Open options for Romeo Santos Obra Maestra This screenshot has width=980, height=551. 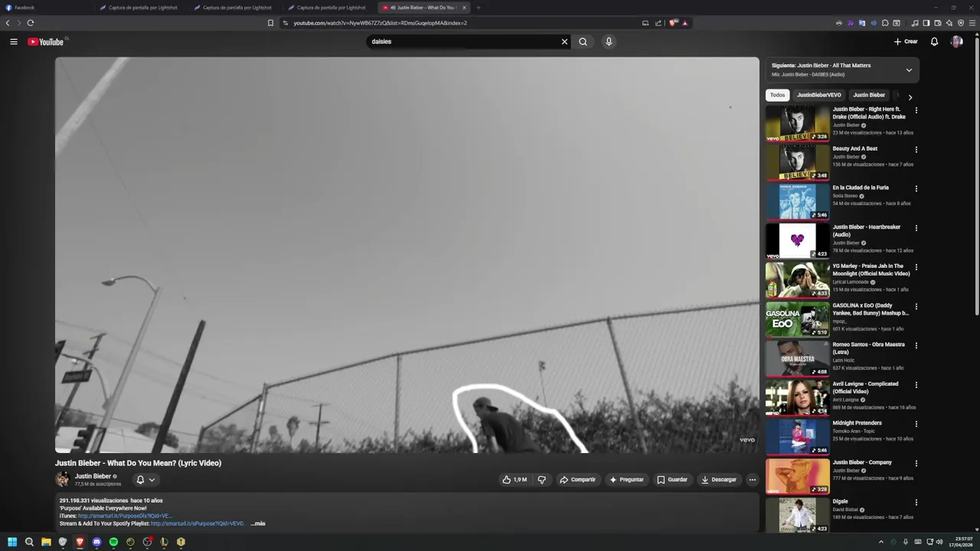point(916,345)
